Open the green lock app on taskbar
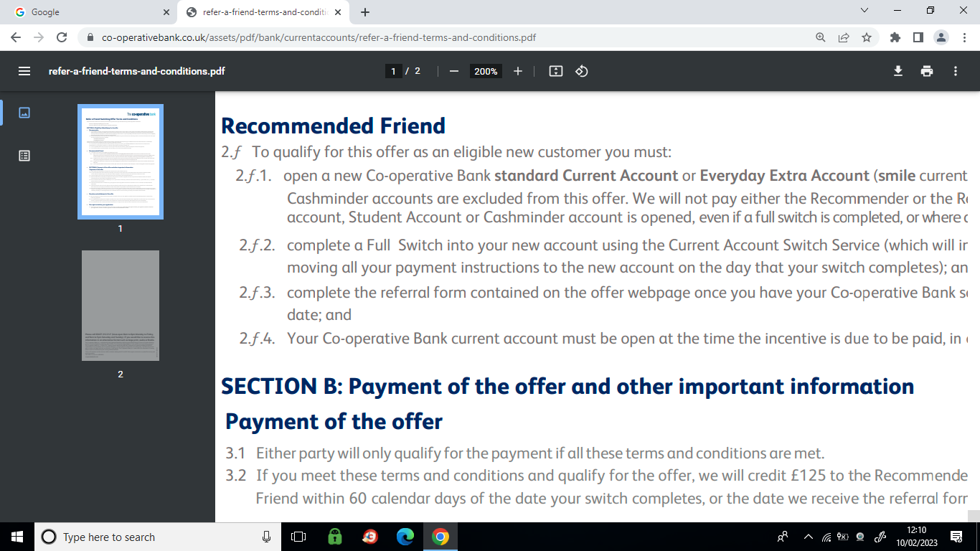The height and width of the screenshot is (551, 980). [335, 537]
